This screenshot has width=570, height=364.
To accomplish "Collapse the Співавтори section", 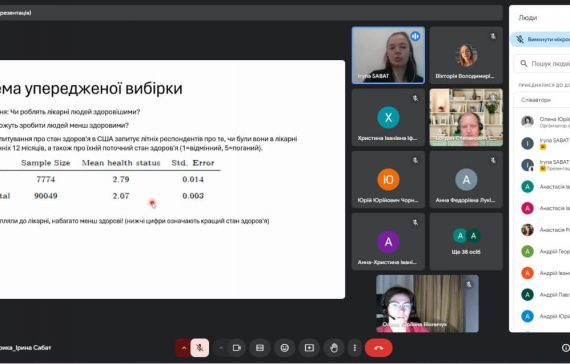I will [542, 100].
